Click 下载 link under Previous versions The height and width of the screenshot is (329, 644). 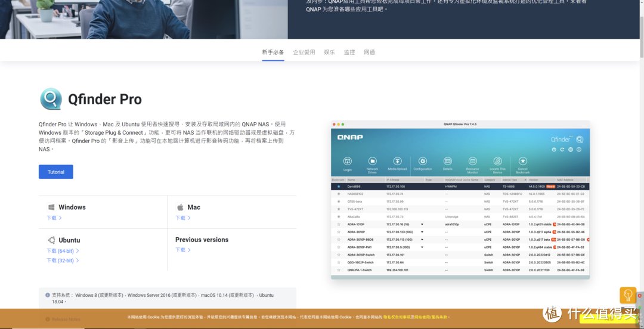click(x=183, y=250)
